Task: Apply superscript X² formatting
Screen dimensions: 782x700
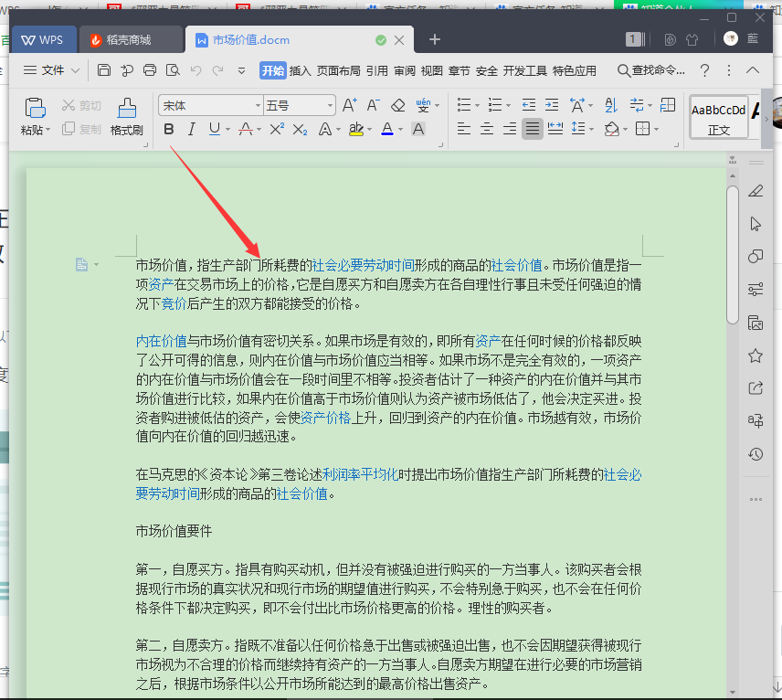Action: (277, 129)
